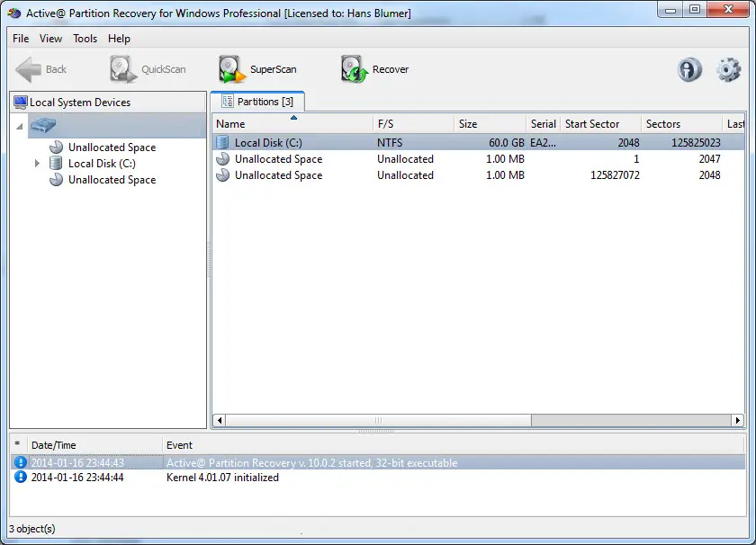
Task: Open the File menu
Action: [x=21, y=39]
